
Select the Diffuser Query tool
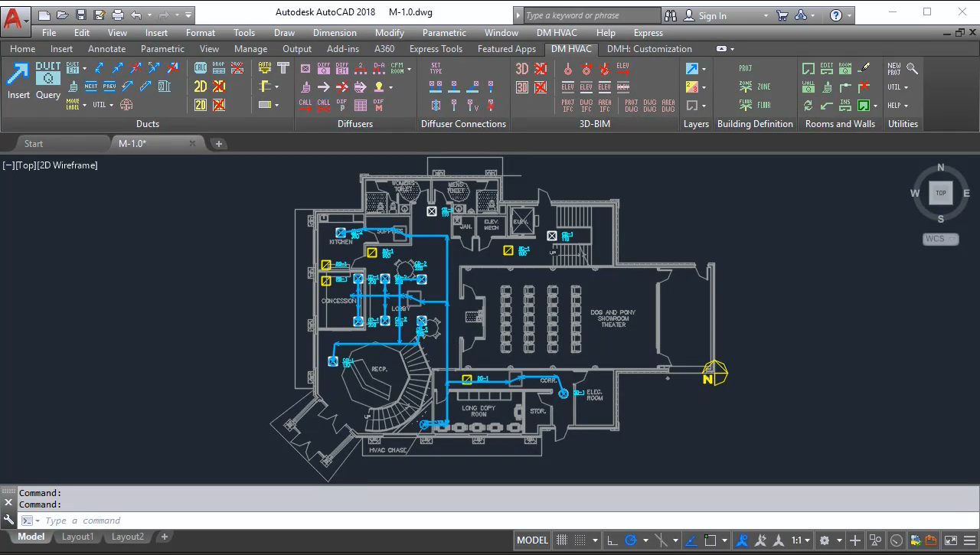coord(323,67)
